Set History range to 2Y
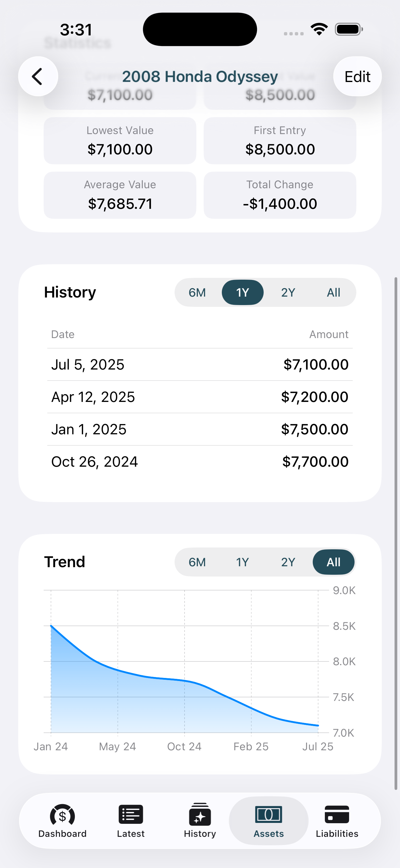Screen dimensions: 400x868 click(288, 292)
